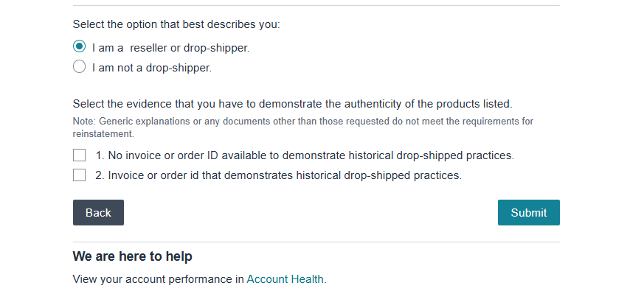Viewport: 644px width, 291px height.
Task: Click the 'I am not a drop-shipper.' label text
Action: point(152,68)
